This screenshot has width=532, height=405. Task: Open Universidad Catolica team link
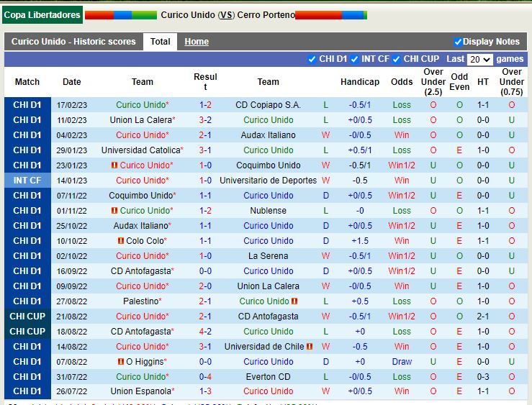click(141, 150)
